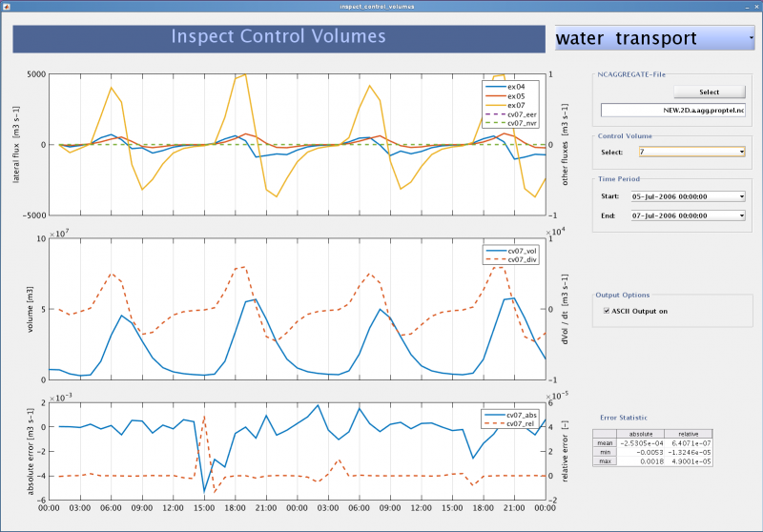Click the cv07_vol legend entry

point(511,251)
